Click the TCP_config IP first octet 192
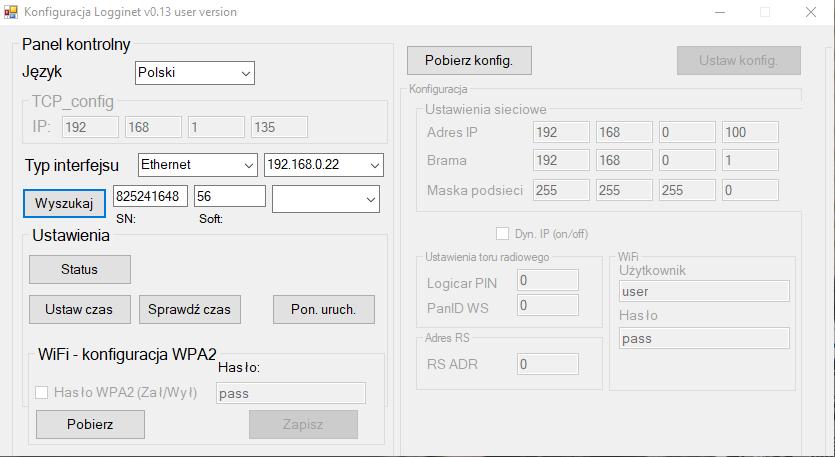Screen dimensions: 835x457 click(90, 127)
